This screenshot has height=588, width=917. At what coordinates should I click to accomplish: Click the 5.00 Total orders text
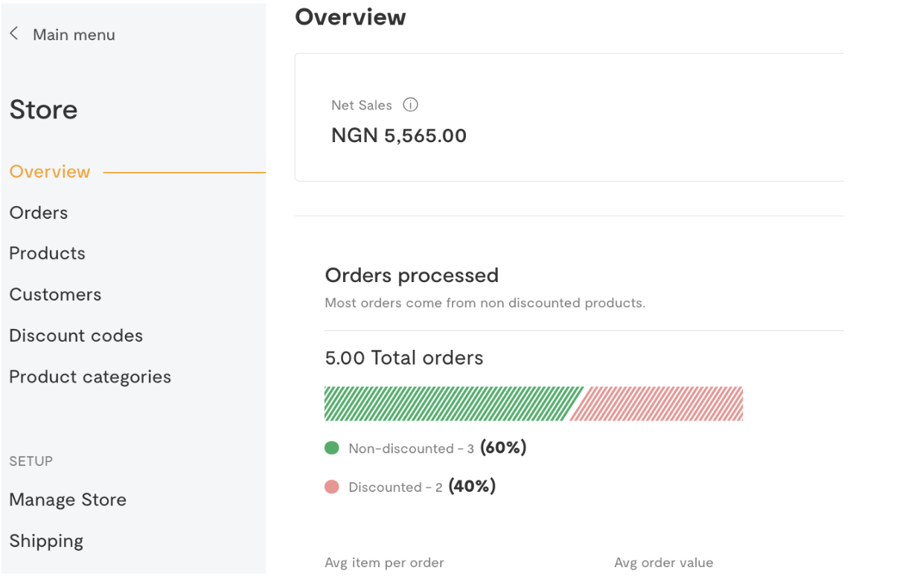pyautogui.click(x=404, y=358)
